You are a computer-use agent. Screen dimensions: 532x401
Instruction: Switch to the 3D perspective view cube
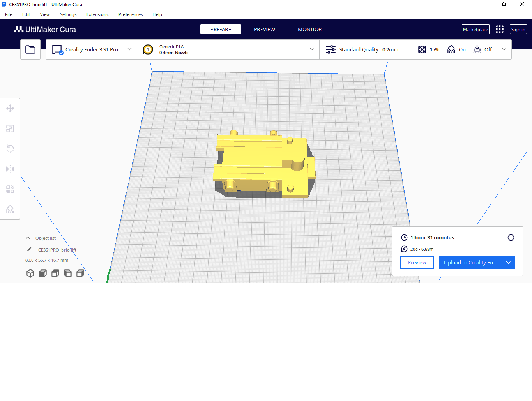tap(30, 273)
